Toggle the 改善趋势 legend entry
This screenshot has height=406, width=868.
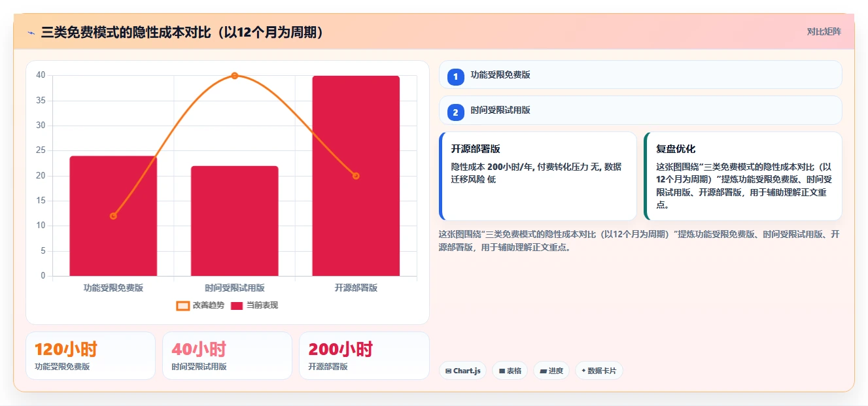coord(200,305)
